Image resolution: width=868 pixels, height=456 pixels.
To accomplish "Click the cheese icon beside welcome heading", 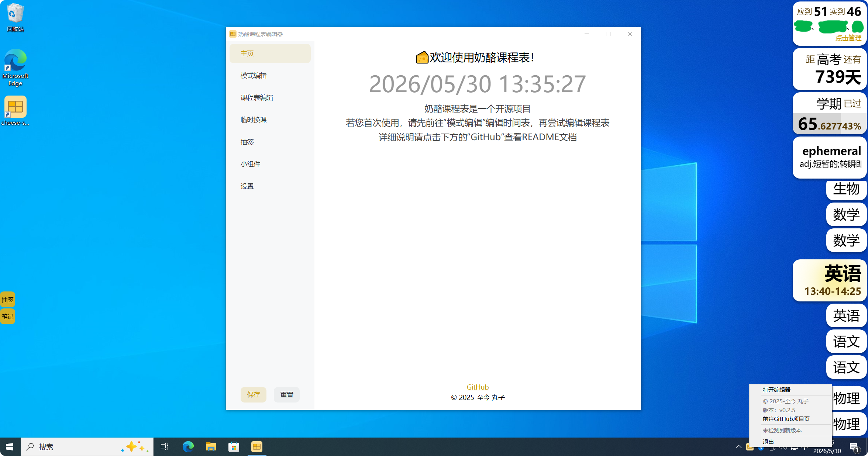I will click(x=422, y=58).
